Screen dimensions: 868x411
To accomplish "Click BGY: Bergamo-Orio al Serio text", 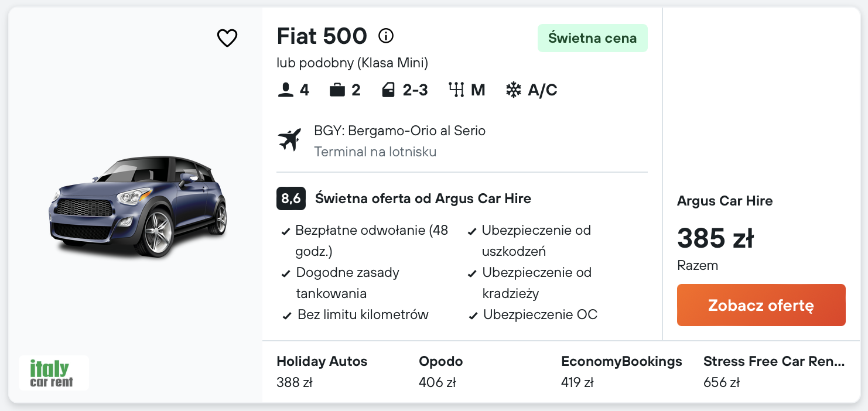I will pyautogui.click(x=399, y=131).
